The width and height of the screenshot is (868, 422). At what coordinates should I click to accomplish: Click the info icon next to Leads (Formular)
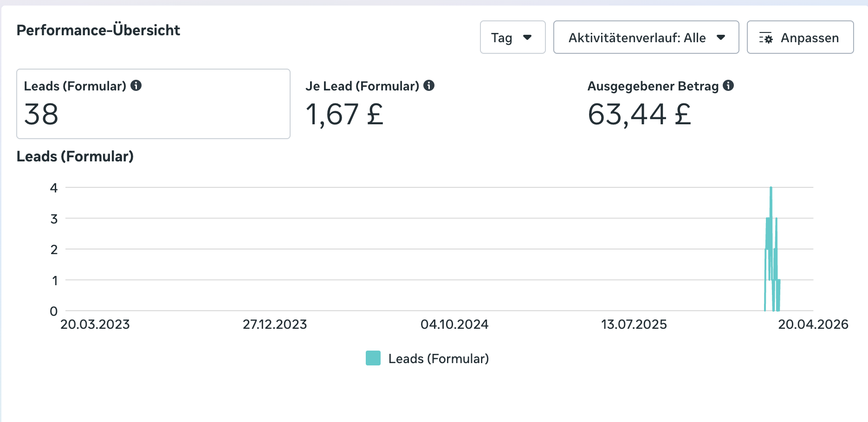[137, 85]
